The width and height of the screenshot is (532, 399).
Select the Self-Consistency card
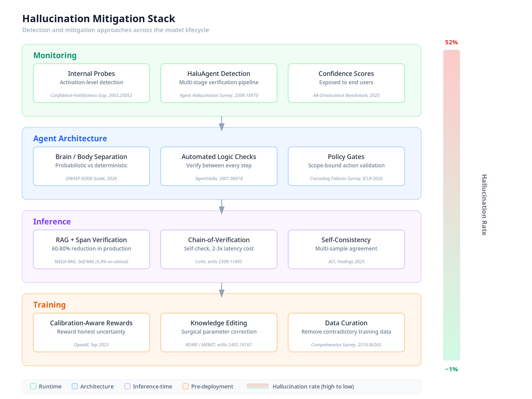pos(346,249)
